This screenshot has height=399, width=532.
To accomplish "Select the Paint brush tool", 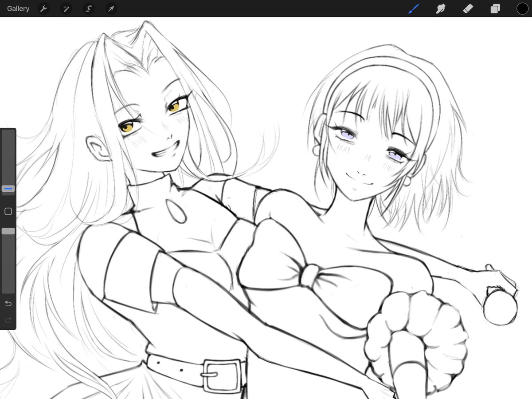I will click(414, 8).
